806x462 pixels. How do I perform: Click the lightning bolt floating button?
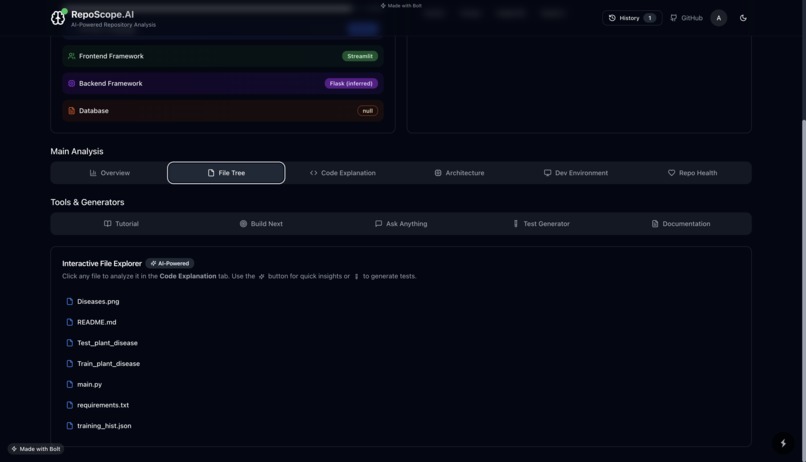[x=783, y=443]
